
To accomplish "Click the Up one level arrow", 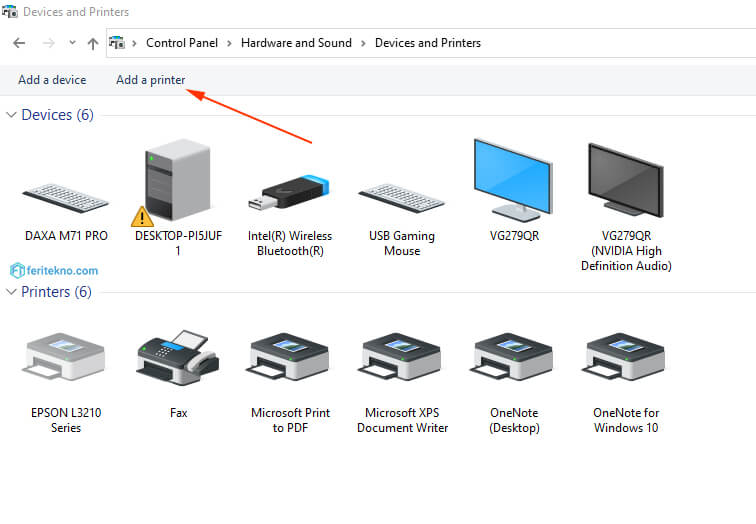I will [93, 44].
